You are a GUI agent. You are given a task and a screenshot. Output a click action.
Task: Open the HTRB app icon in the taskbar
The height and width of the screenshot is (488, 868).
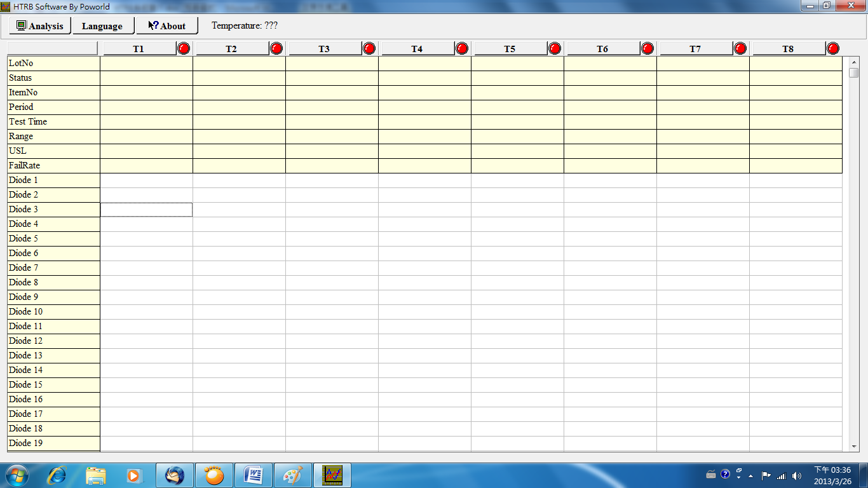point(332,475)
